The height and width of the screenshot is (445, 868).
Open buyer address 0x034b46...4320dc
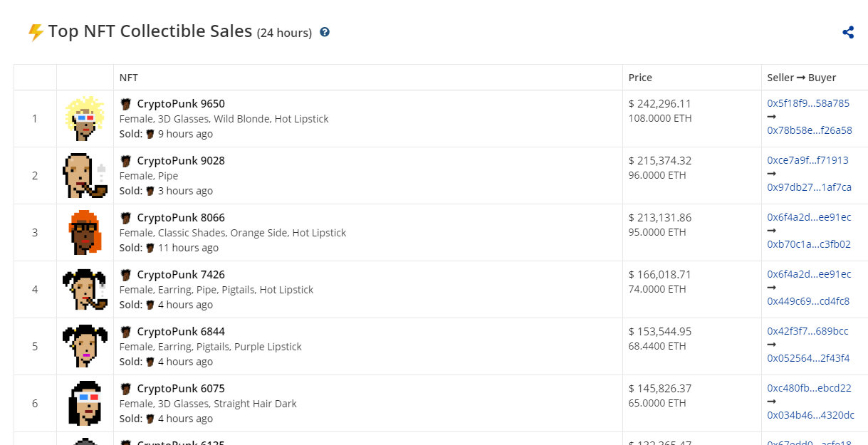point(810,415)
